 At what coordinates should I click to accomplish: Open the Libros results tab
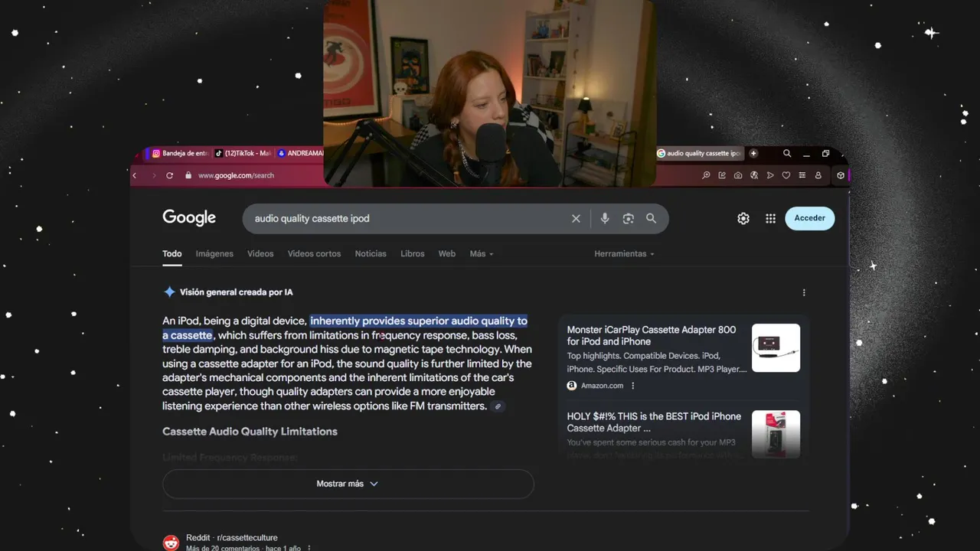click(413, 253)
